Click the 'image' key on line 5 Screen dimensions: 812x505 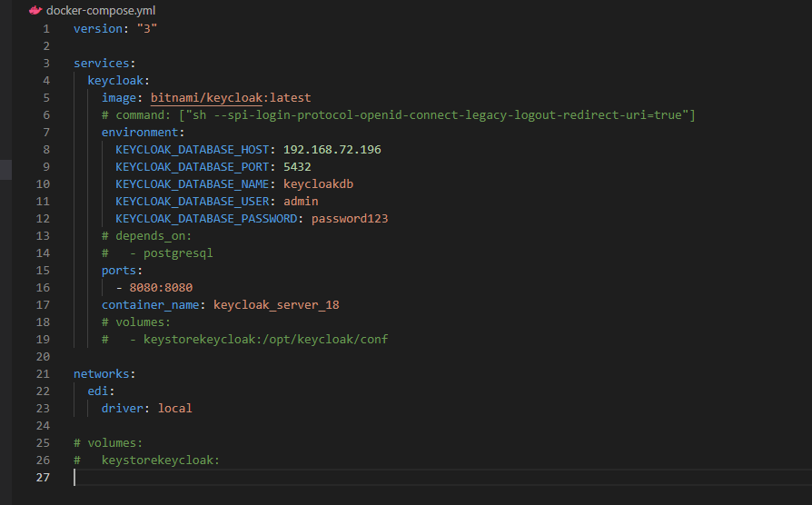click(119, 97)
